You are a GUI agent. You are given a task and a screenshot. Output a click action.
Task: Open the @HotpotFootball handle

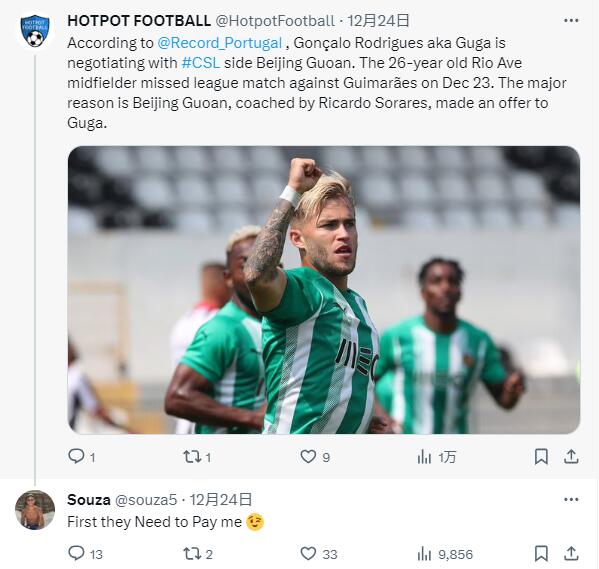(275, 21)
